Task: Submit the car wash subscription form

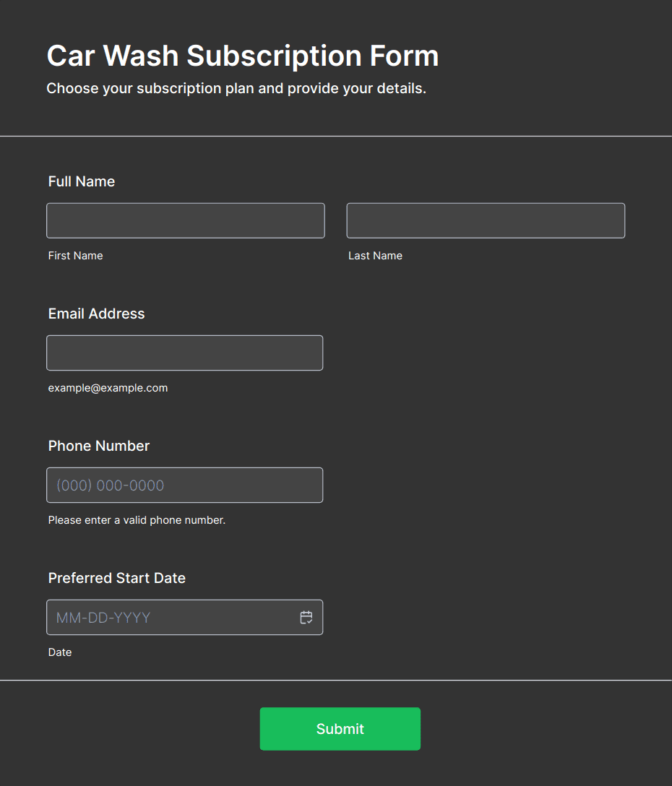Action: click(340, 729)
